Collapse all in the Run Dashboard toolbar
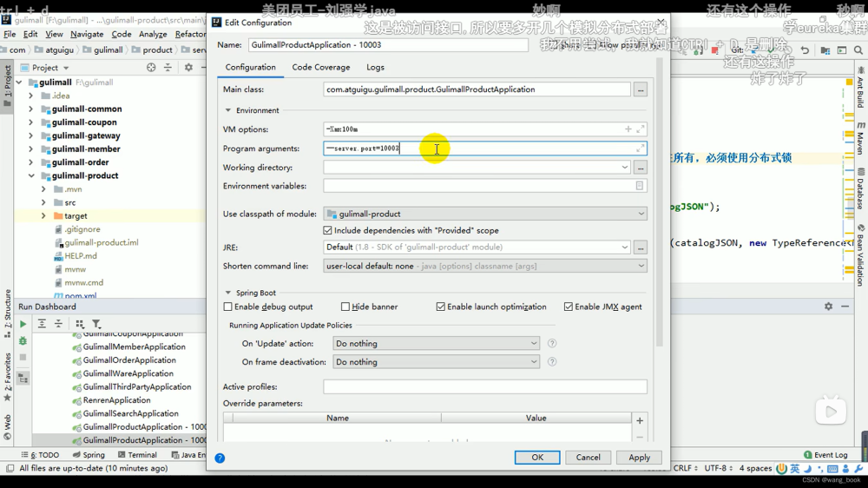This screenshot has height=488, width=868. click(58, 324)
